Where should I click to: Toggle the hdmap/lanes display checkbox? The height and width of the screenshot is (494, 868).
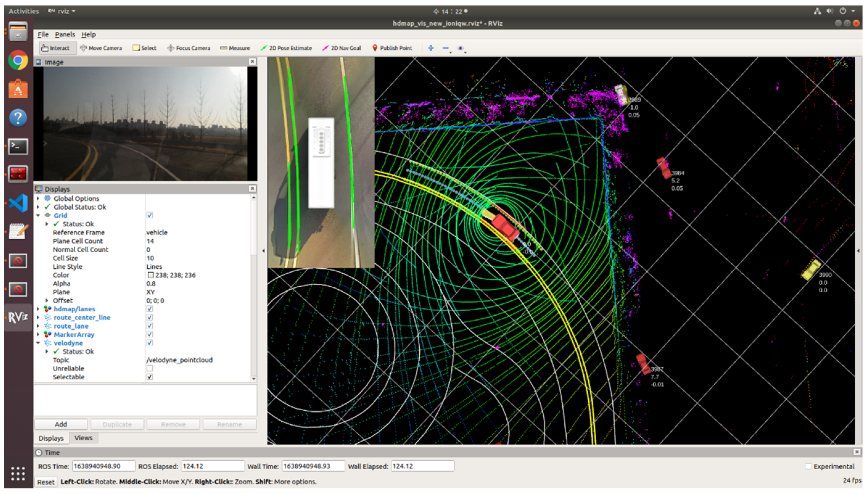tap(150, 309)
